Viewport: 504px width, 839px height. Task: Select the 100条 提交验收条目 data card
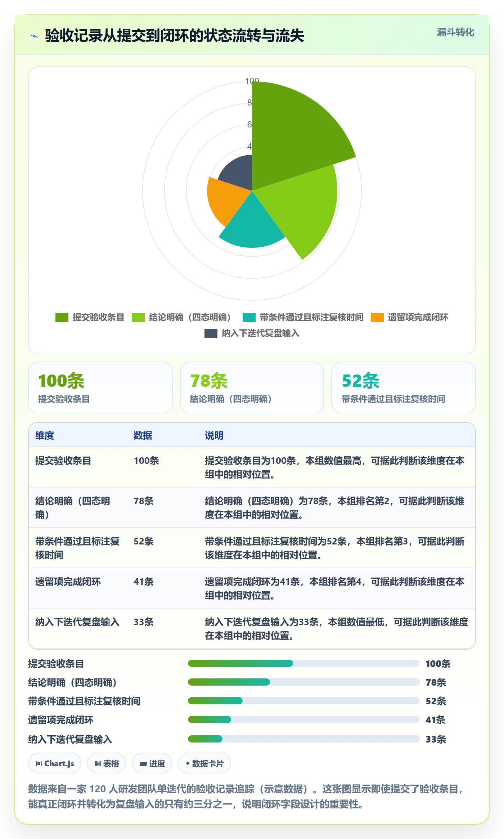(100, 387)
